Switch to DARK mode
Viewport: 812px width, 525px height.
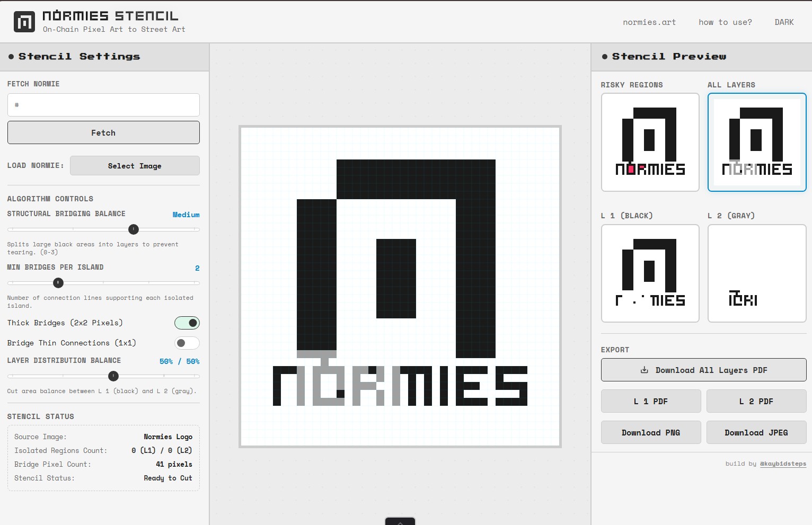784,22
